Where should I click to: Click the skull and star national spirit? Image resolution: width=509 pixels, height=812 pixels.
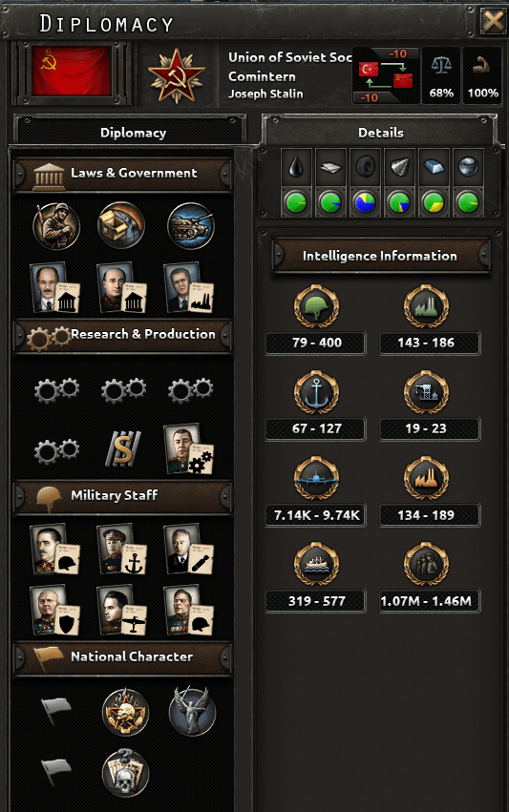(x=125, y=712)
